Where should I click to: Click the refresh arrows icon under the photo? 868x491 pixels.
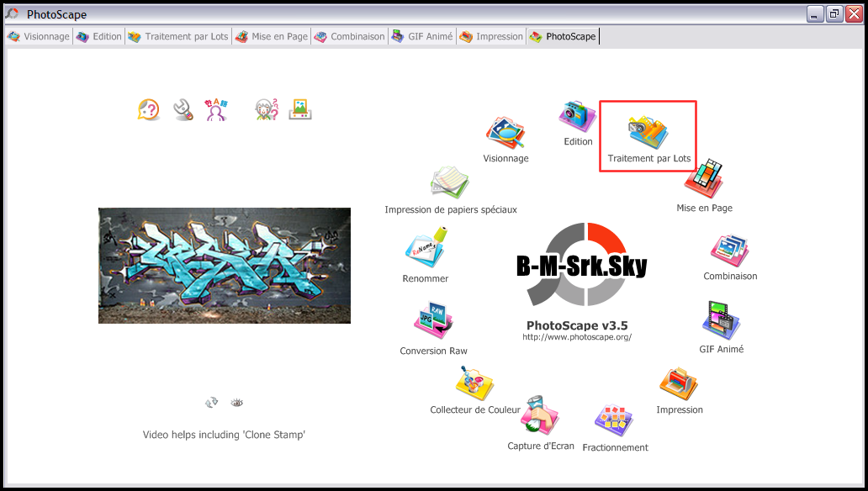pos(211,403)
